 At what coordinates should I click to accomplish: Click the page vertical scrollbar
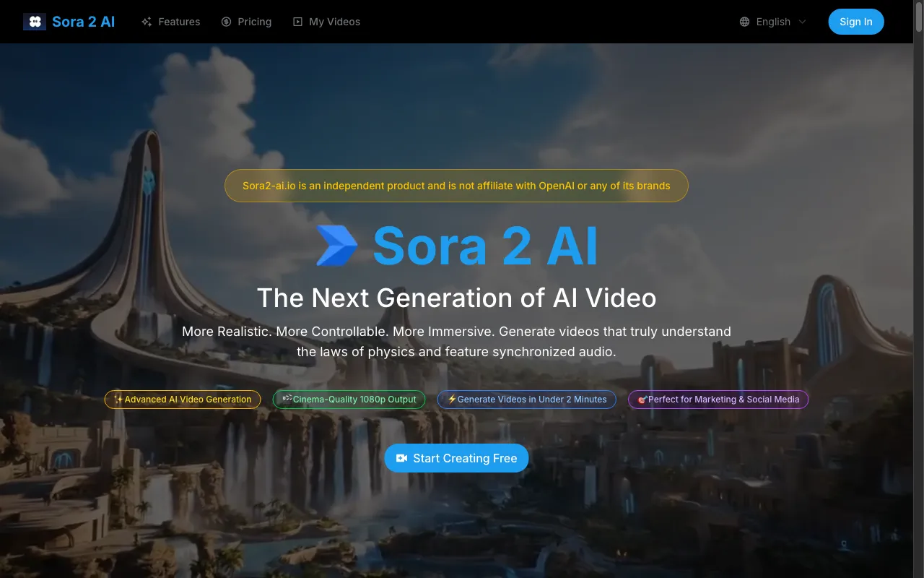pyautogui.click(x=918, y=289)
